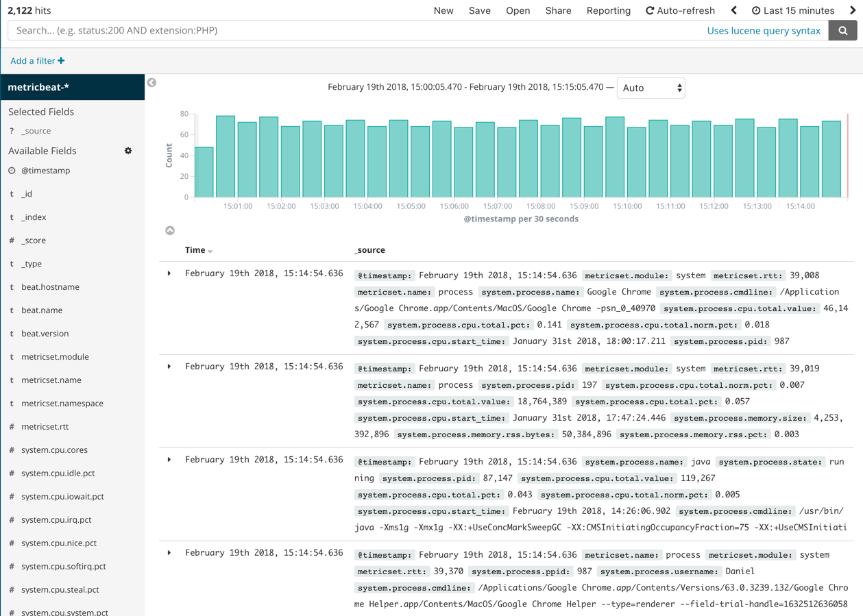The image size is (863, 616).
Task: Open the Last 15 minutes time picker
Action: [x=793, y=10]
